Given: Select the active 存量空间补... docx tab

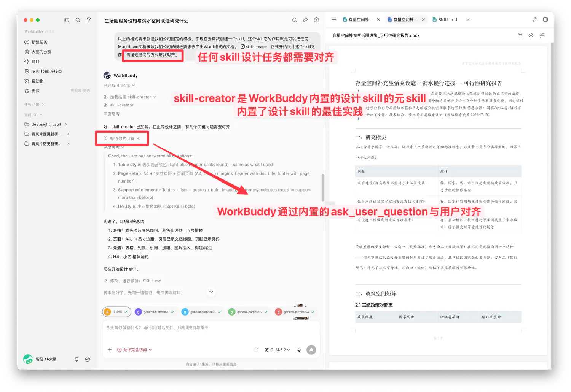Looking at the screenshot, I should pos(403,20).
